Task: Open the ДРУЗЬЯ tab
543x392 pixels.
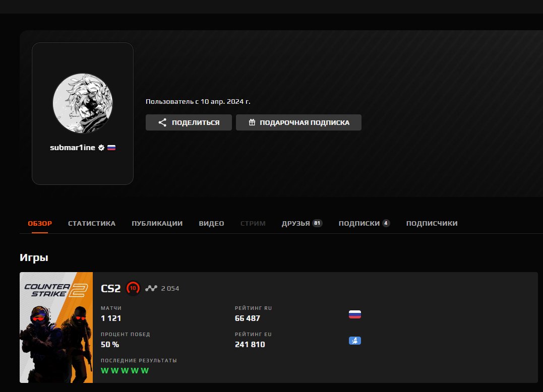Action: tap(296, 223)
